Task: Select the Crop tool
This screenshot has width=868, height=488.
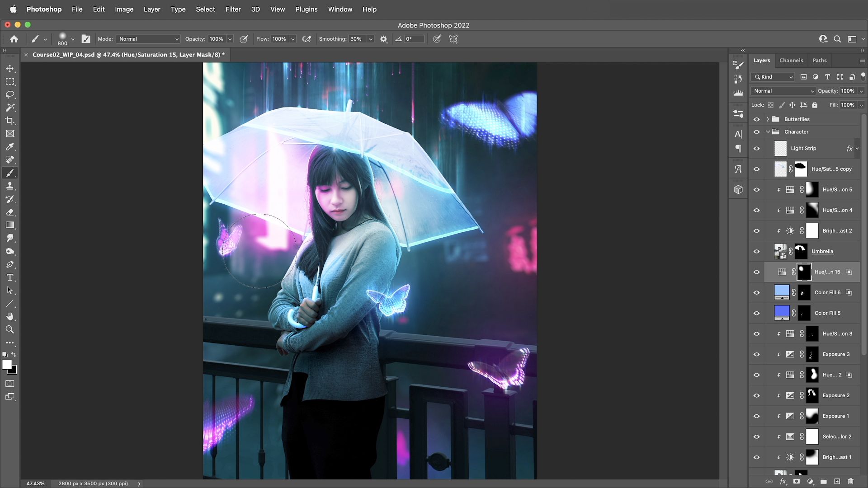Action: pyautogui.click(x=10, y=121)
